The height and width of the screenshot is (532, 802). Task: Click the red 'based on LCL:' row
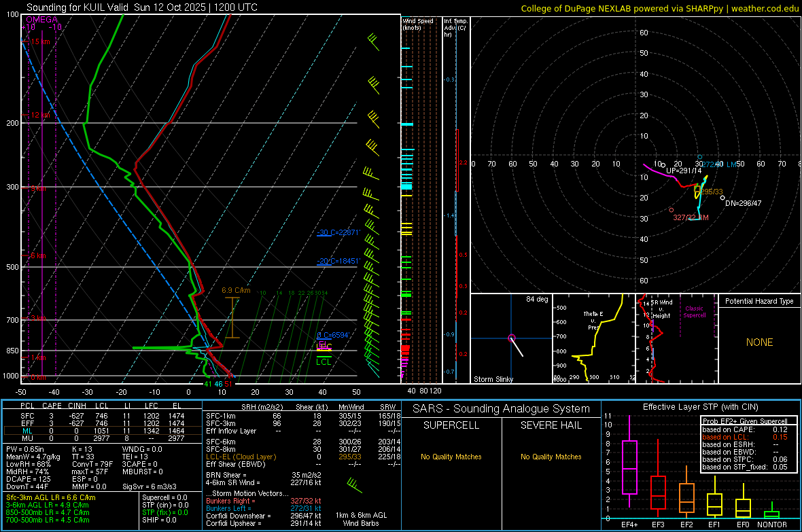[745, 437]
